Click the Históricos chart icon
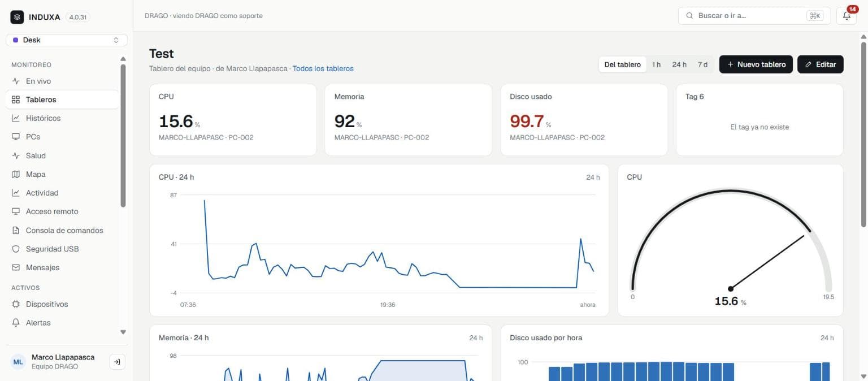The height and width of the screenshot is (381, 868). (16, 118)
